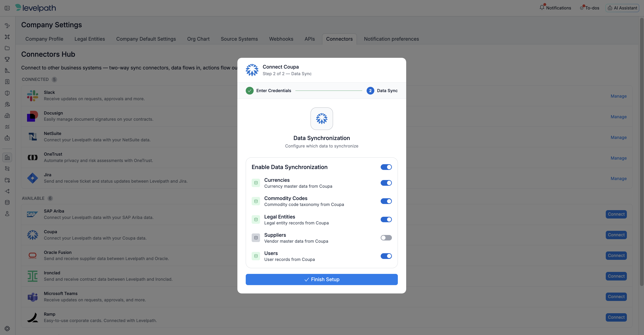
Task: Click the To-dos checkmark icon
Action: [582, 8]
